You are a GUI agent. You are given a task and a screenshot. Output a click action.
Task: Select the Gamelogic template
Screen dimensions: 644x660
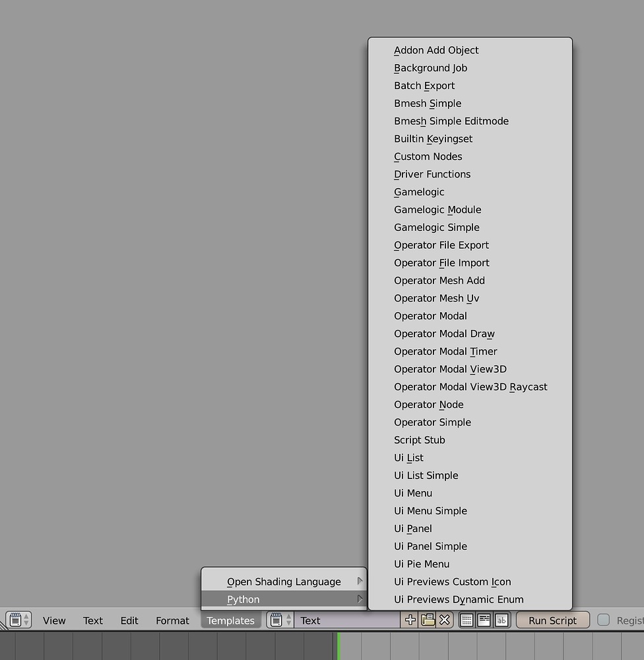coord(470,191)
